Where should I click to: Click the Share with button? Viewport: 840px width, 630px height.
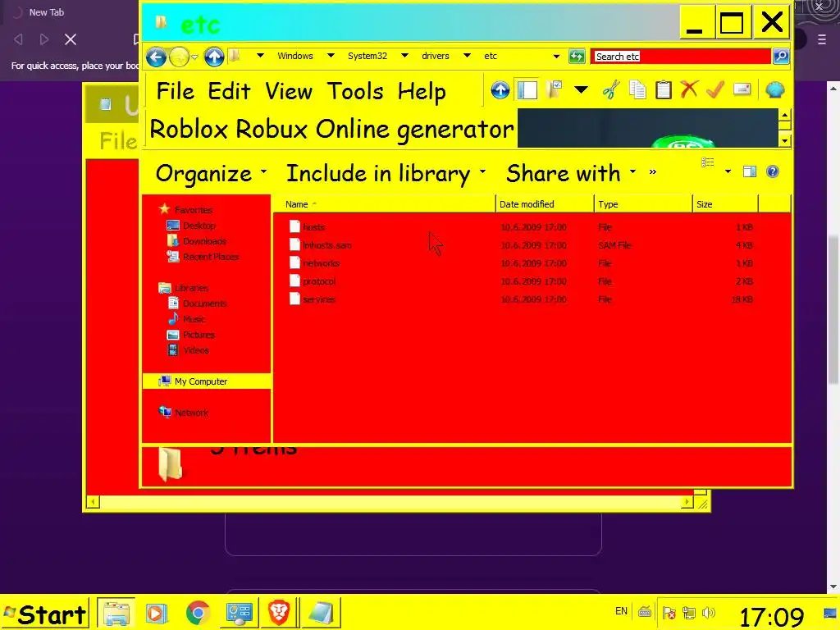click(x=571, y=173)
